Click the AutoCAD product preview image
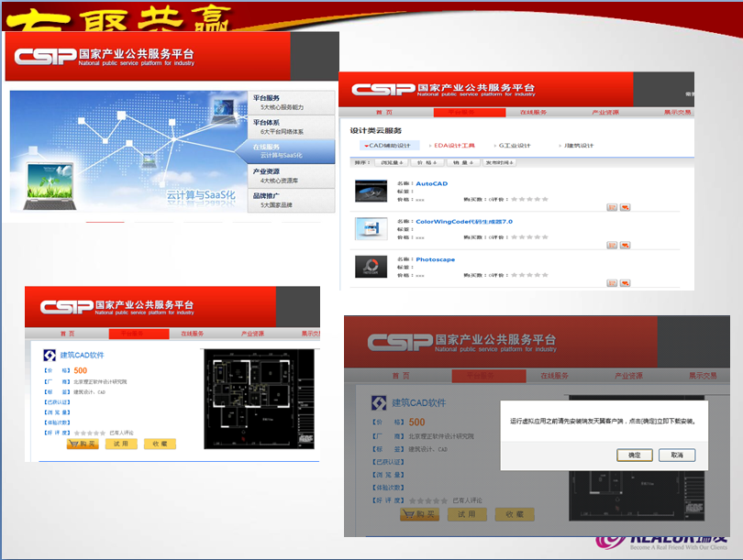 pyautogui.click(x=371, y=190)
